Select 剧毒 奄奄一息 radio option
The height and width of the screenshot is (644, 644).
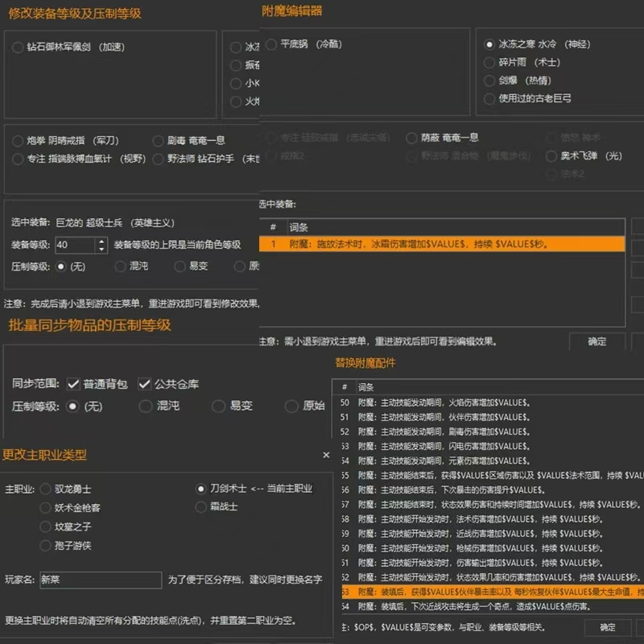click(x=158, y=141)
